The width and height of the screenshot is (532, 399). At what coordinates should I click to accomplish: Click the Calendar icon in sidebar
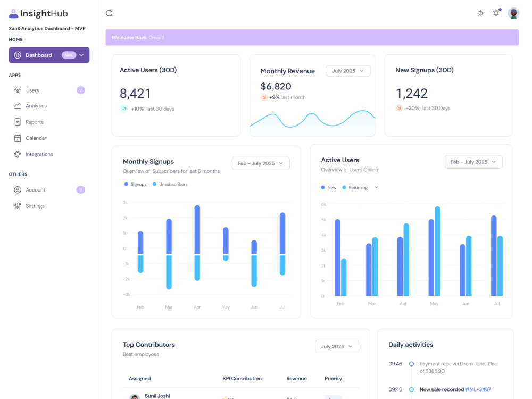18,138
